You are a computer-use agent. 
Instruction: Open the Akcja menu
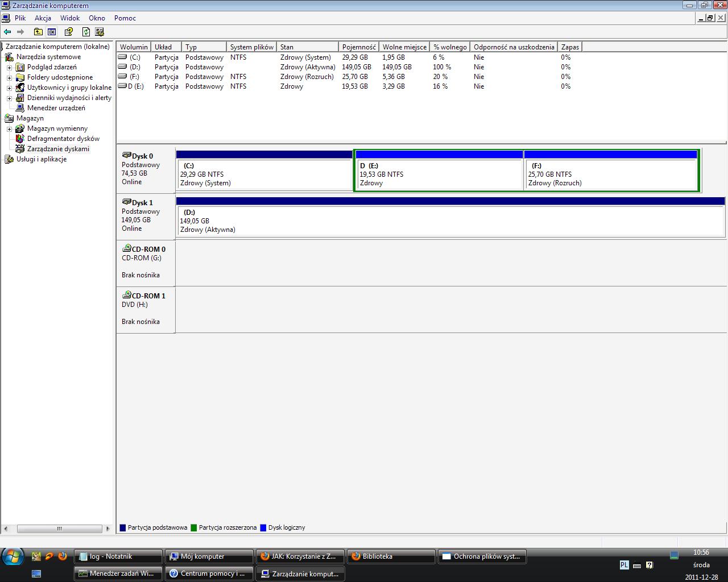point(43,18)
